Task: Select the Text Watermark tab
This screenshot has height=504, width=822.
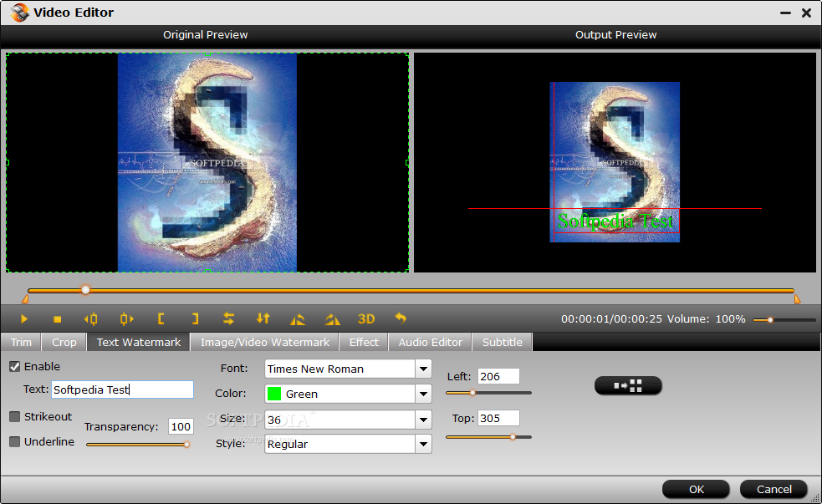Action: (139, 342)
